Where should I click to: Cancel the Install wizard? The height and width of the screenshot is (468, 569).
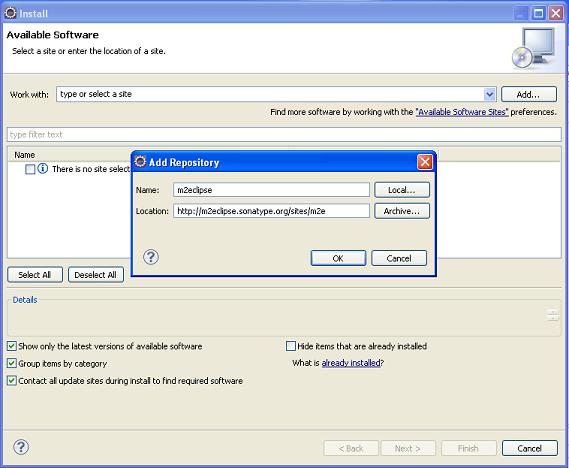point(530,448)
